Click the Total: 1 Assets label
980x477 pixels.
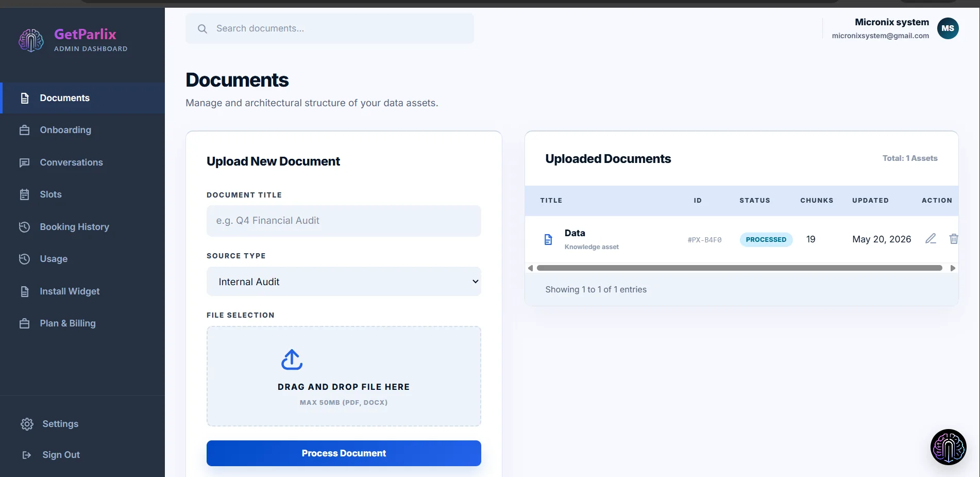click(x=910, y=158)
